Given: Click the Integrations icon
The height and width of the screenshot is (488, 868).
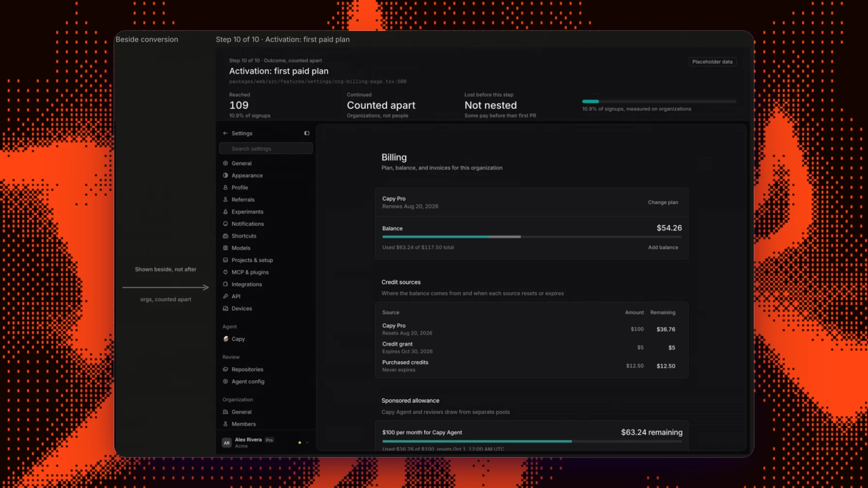Looking at the screenshot, I should [x=225, y=284].
